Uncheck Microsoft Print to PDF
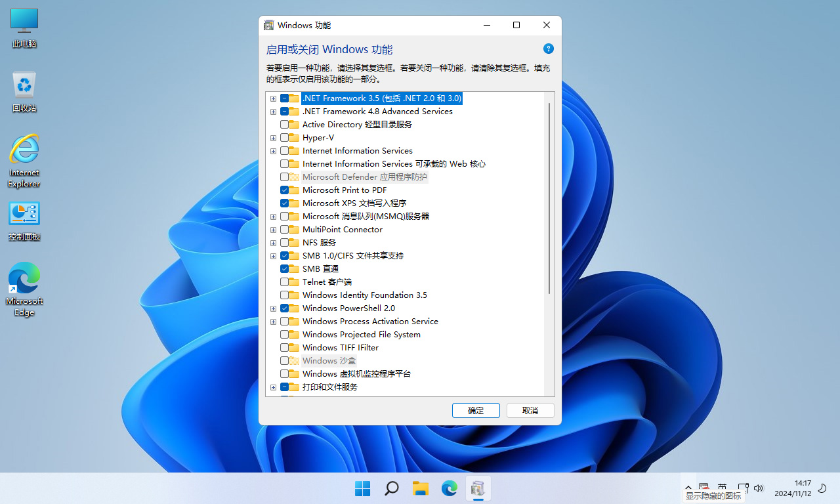This screenshot has height=504, width=840. (284, 190)
